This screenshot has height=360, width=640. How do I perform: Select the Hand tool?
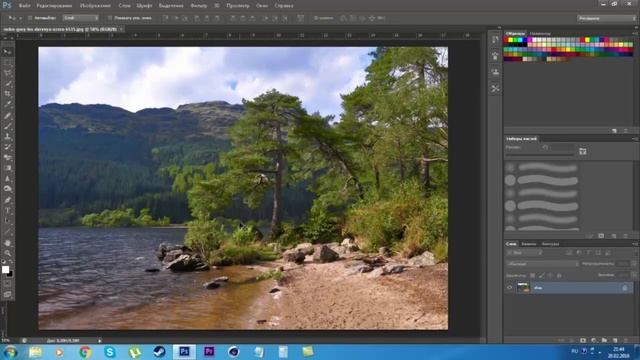click(7, 243)
